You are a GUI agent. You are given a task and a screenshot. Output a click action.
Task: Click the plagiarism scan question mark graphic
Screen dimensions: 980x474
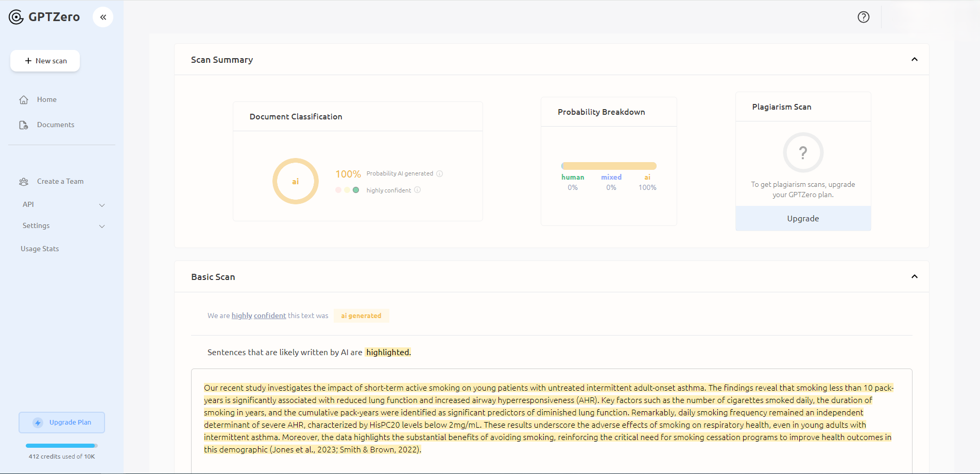[x=803, y=152]
